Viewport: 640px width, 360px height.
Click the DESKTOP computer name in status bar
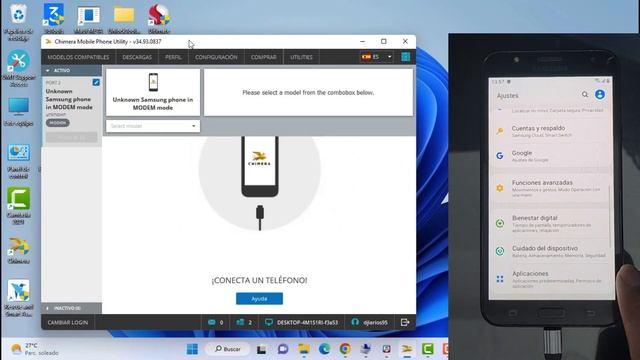pos(307,322)
